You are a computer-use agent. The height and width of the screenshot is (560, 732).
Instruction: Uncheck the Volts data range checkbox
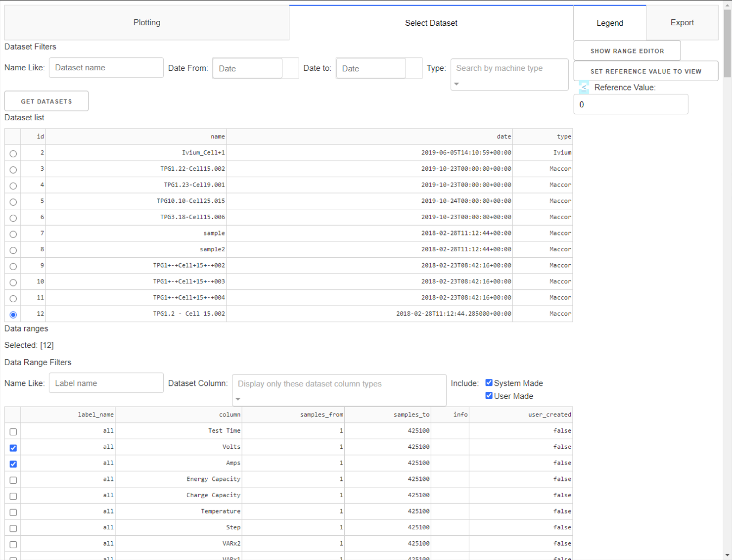coord(13,448)
